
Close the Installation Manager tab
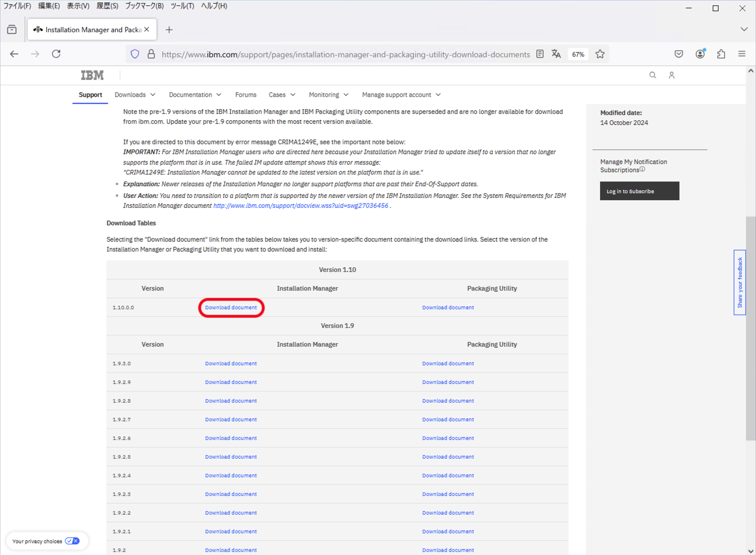[x=147, y=29]
